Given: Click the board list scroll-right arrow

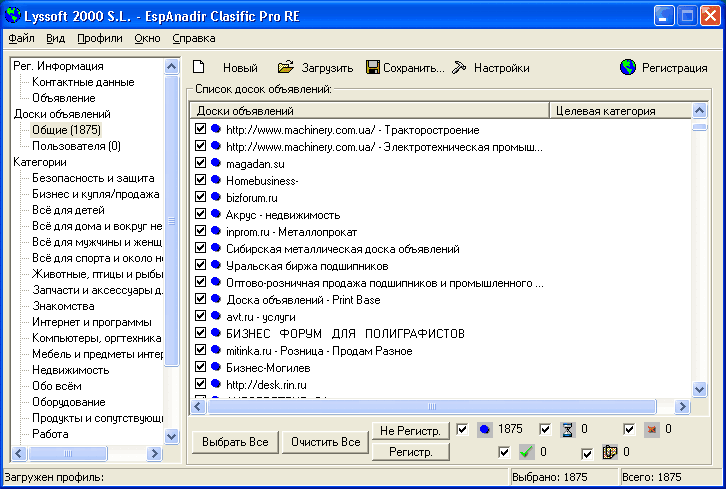Looking at the screenshot, I should (682, 407).
